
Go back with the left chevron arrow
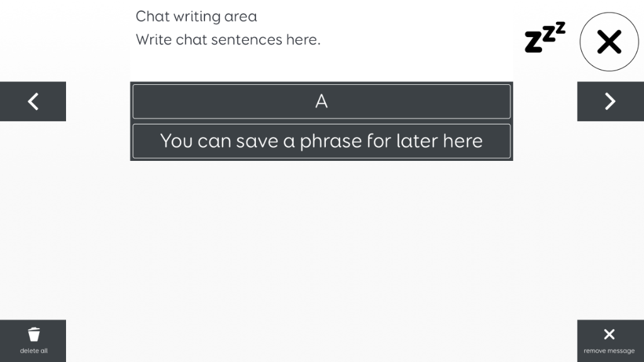[33, 101]
